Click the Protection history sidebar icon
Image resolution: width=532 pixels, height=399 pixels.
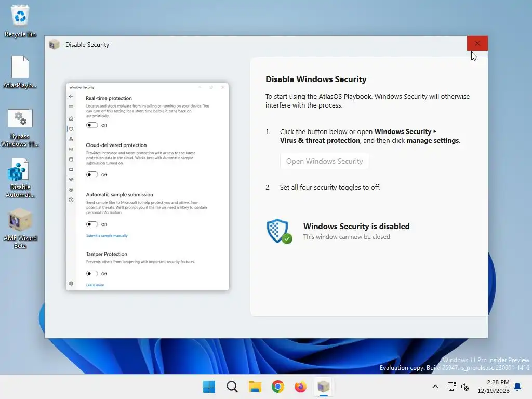71,200
